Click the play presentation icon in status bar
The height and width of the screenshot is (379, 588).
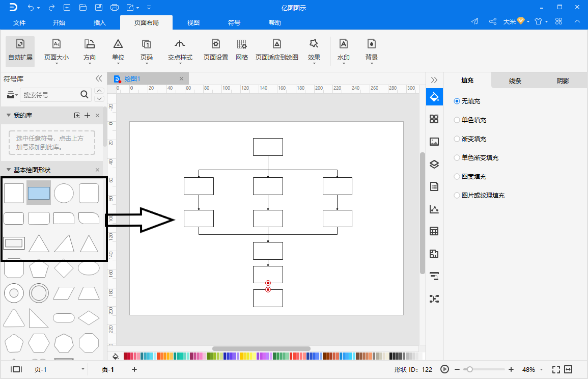pyautogui.click(x=444, y=370)
